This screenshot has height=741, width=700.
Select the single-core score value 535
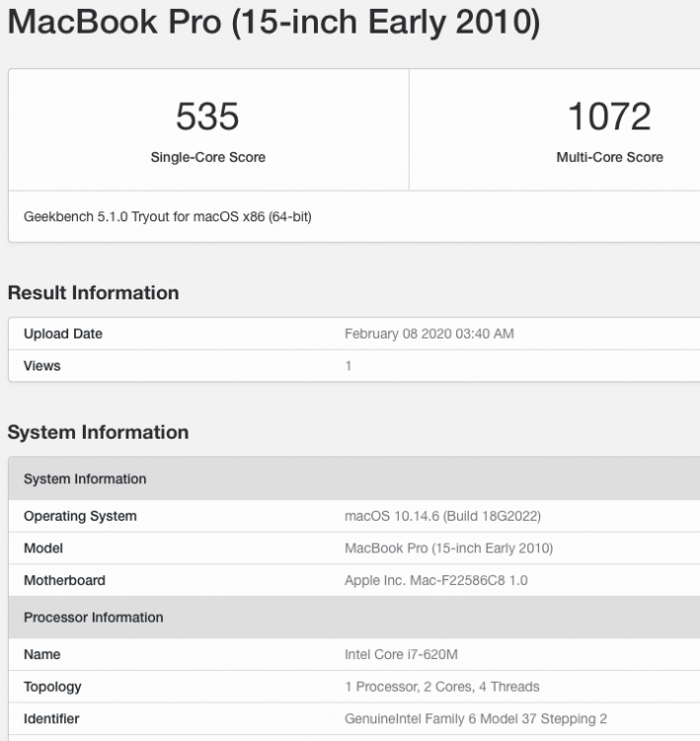(x=207, y=117)
